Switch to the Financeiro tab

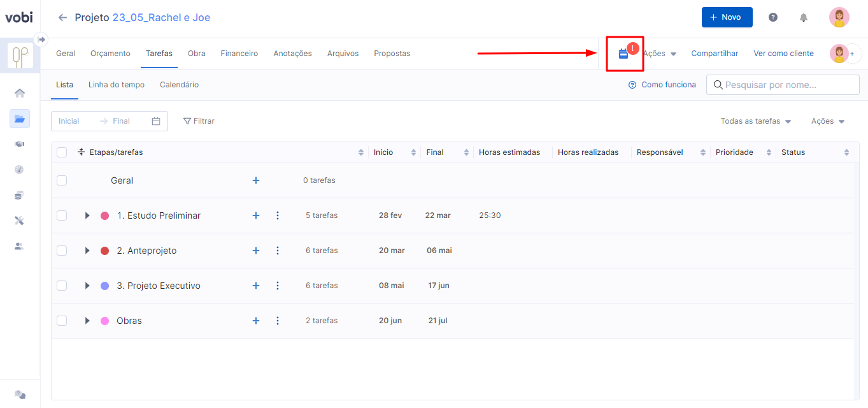tap(239, 54)
